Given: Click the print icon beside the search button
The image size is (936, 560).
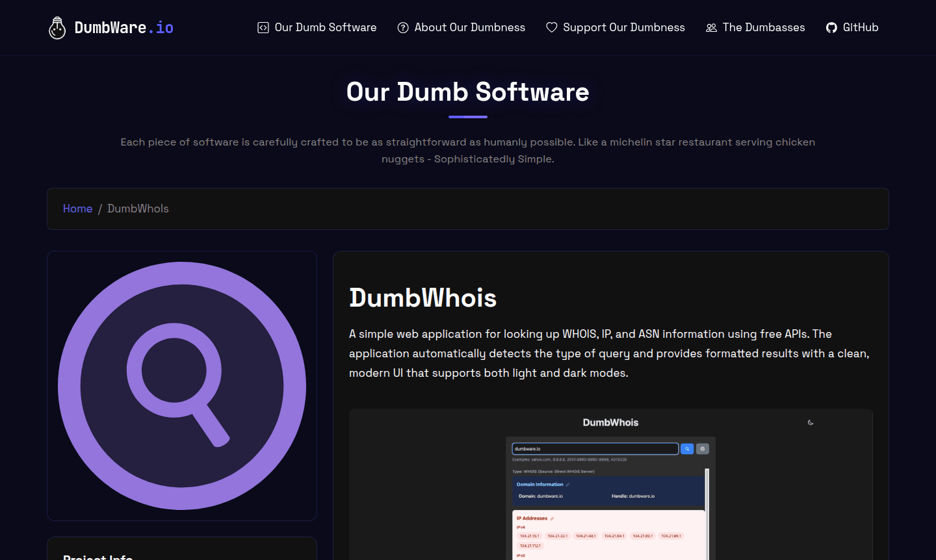Looking at the screenshot, I should point(702,448).
